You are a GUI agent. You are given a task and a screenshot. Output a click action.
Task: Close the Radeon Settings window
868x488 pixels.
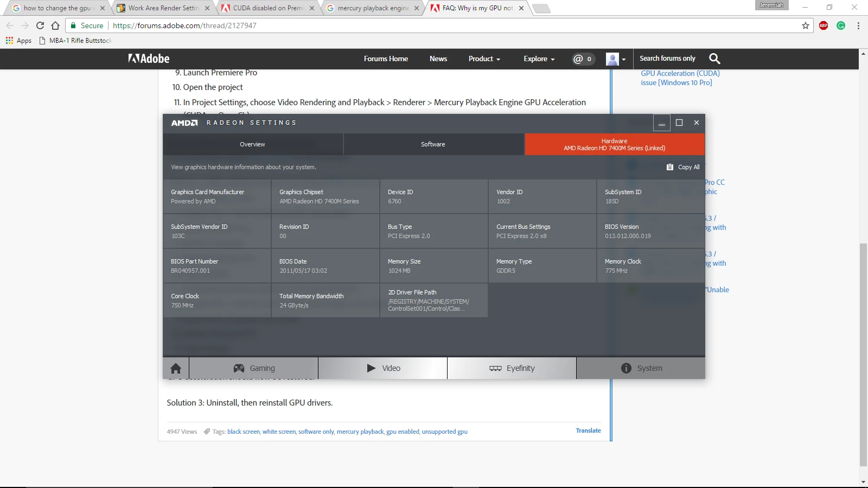[697, 123]
